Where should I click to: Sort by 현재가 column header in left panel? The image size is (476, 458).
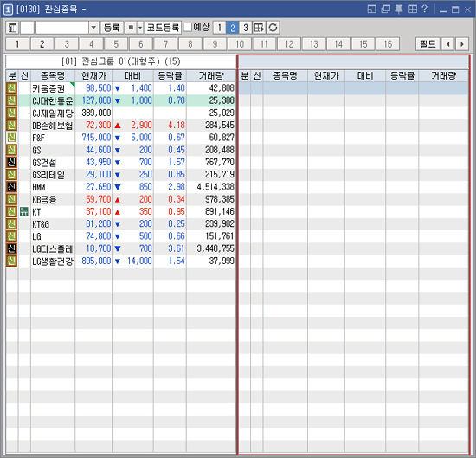(x=93, y=75)
